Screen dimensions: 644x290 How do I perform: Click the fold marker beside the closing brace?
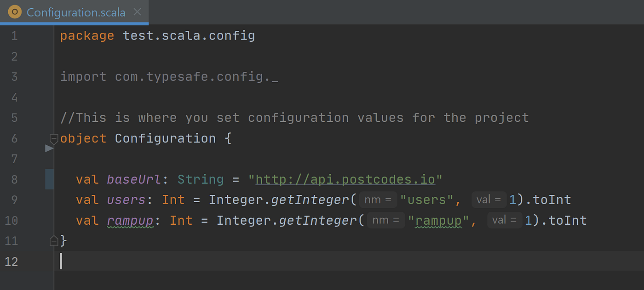tap(54, 240)
